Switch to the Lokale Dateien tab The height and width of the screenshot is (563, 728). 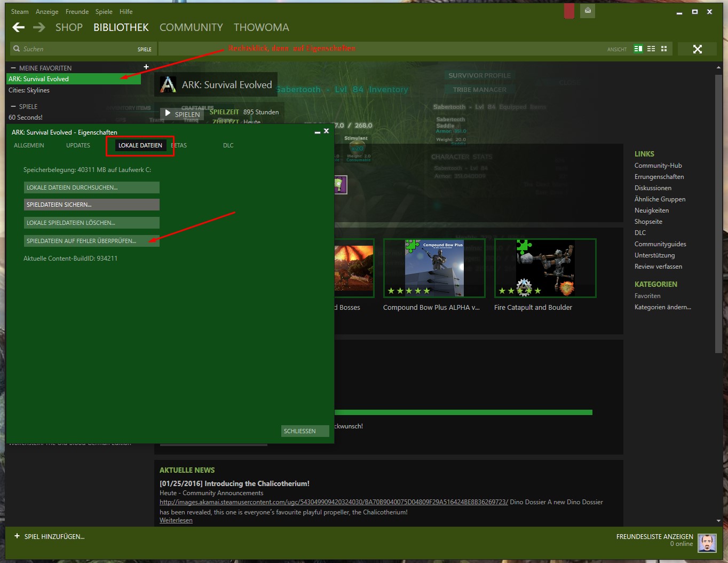(140, 145)
